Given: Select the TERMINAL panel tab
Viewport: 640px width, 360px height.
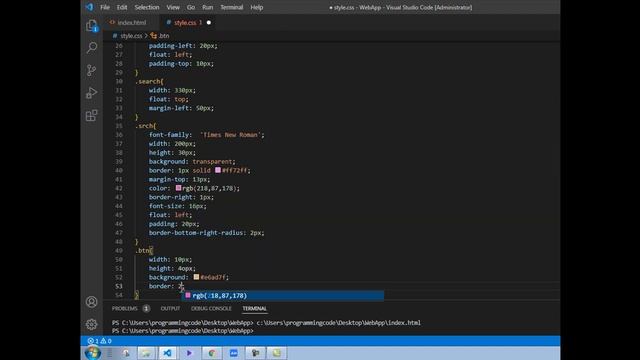Looking at the screenshot, I should coord(254,309).
